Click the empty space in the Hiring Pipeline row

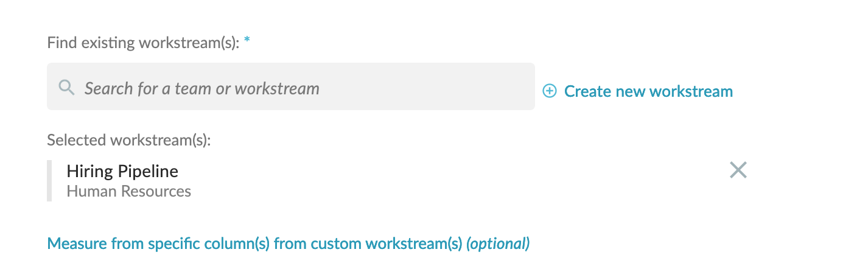pos(457,180)
